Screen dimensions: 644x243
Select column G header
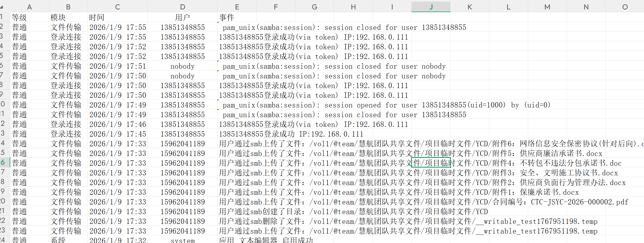(x=314, y=7)
